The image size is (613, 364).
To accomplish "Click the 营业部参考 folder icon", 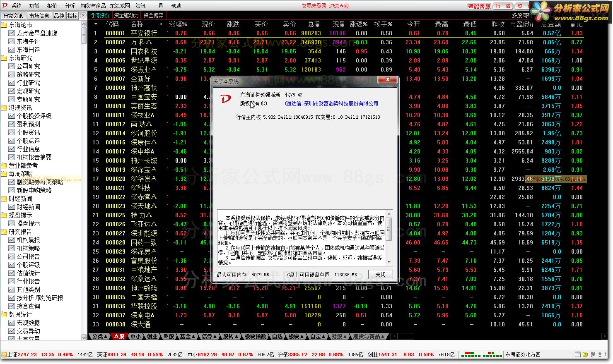I will (4, 165).
